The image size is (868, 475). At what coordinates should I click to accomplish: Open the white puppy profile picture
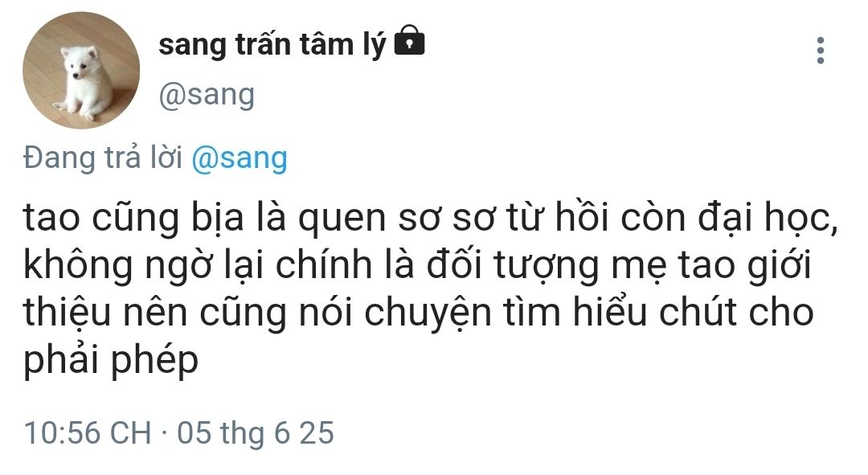pyautogui.click(x=81, y=71)
